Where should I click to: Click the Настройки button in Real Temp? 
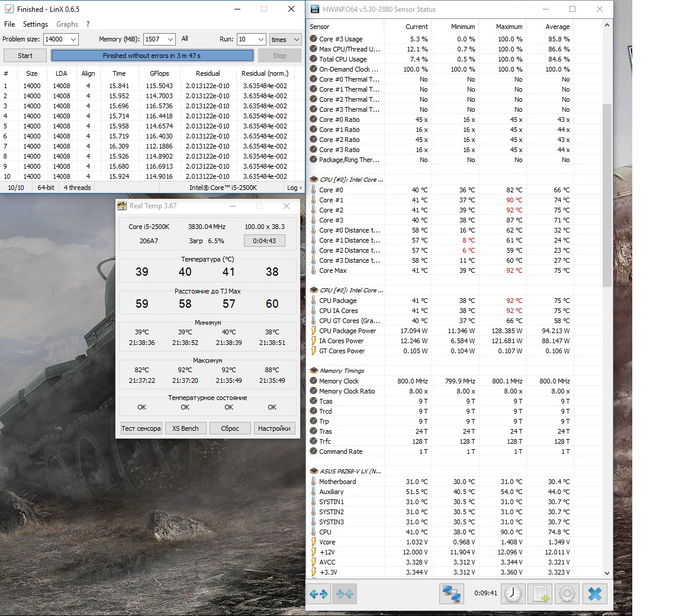(x=274, y=428)
